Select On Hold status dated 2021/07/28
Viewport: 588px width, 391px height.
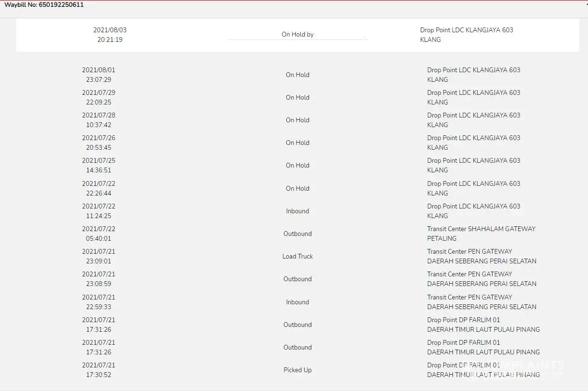coord(297,120)
